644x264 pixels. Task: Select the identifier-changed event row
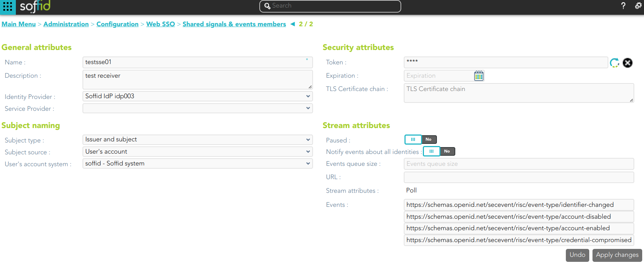tap(519, 205)
